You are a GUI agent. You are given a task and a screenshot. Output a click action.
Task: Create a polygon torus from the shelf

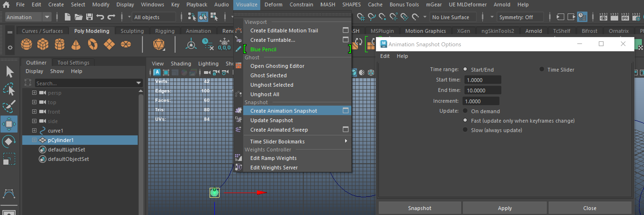tap(93, 44)
